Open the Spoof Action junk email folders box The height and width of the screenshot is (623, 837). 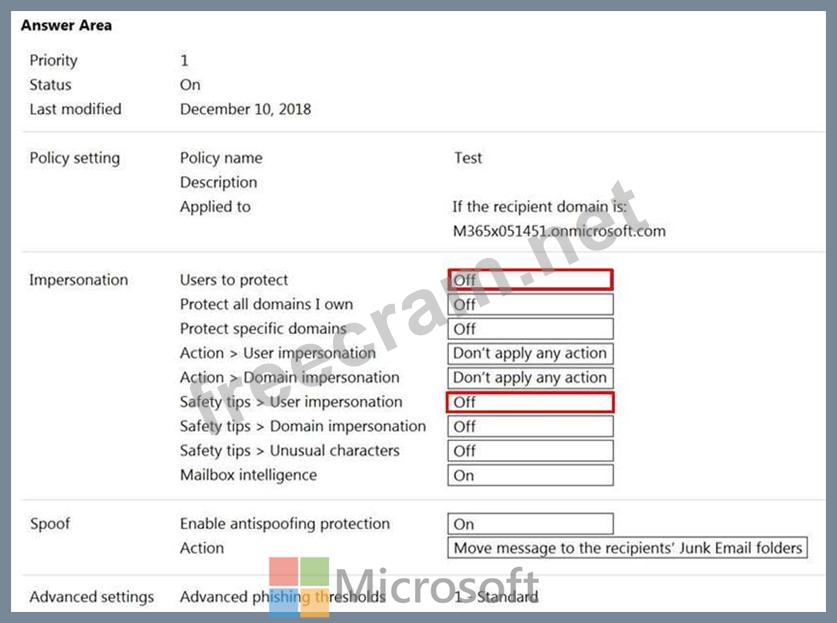(627, 548)
